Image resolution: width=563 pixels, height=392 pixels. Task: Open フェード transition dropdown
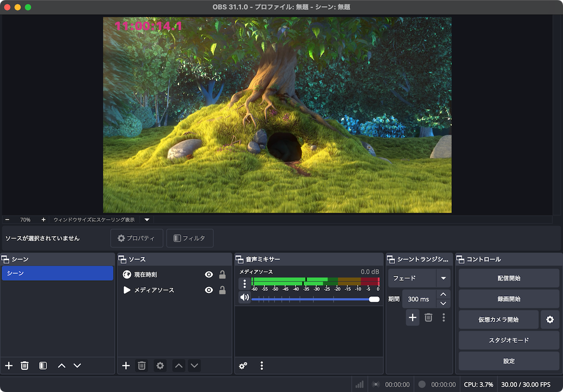pos(419,278)
